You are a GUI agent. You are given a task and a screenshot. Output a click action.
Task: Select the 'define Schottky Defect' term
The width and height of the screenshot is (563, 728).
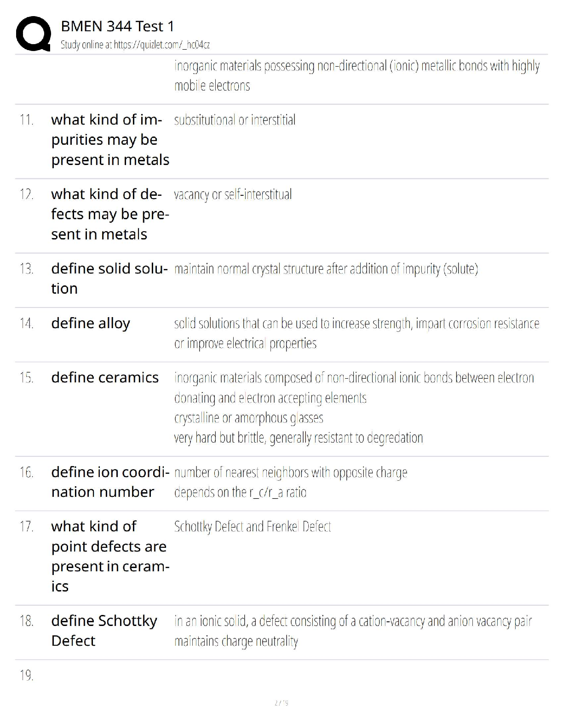click(104, 631)
